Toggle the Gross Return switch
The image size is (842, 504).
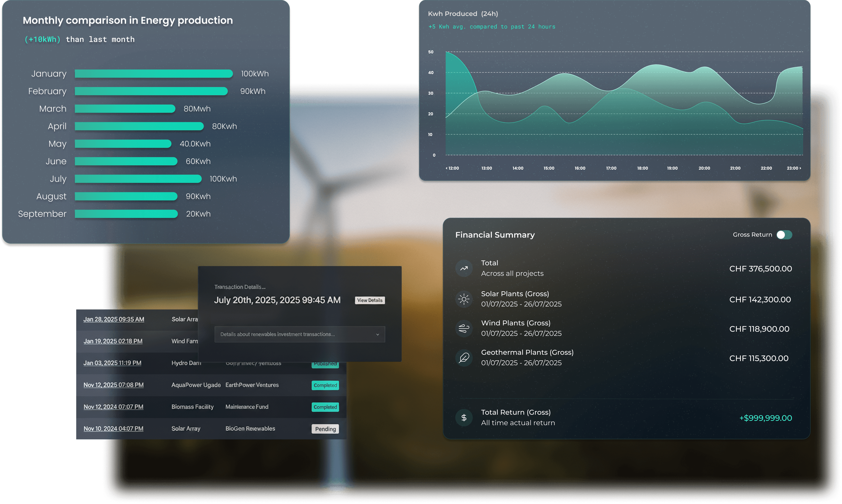click(x=785, y=234)
